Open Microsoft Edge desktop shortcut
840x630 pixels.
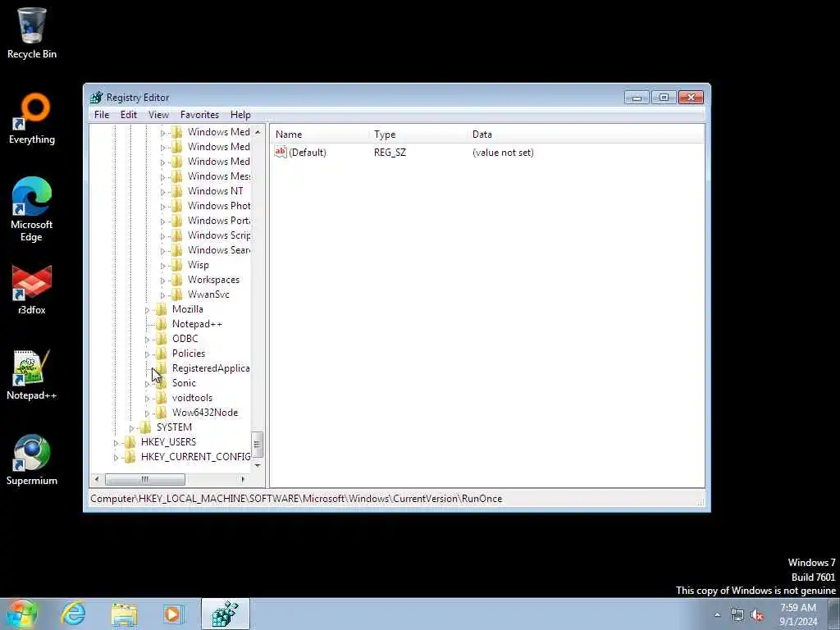32,209
